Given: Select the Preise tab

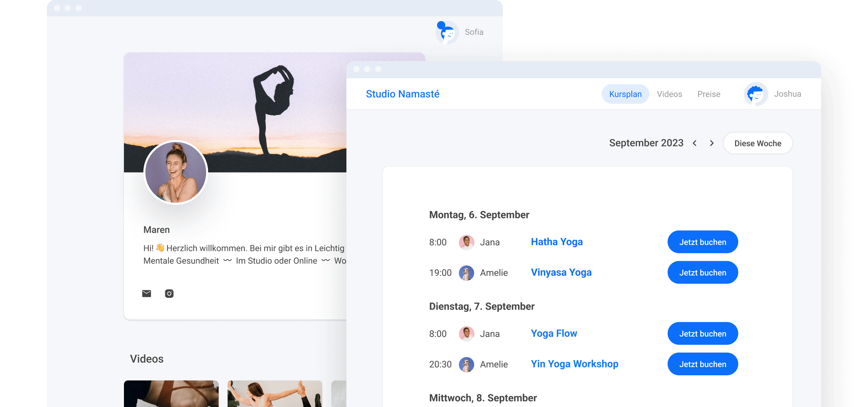Looking at the screenshot, I should point(708,94).
